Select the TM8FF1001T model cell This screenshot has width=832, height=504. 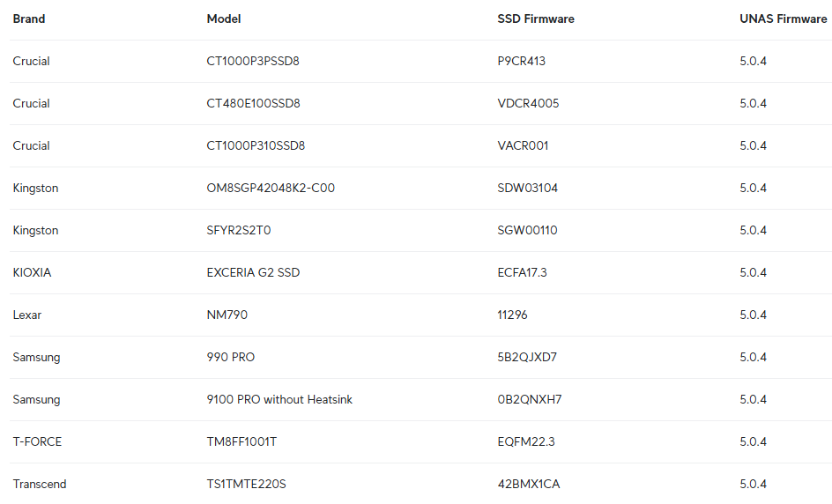(x=241, y=441)
